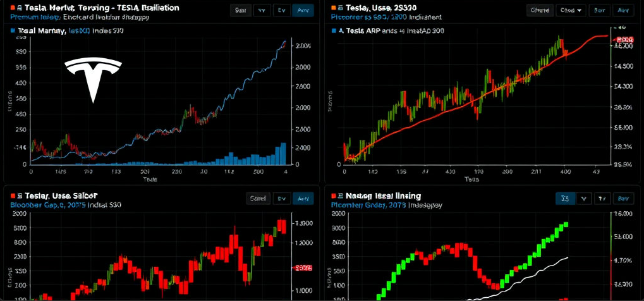The width and height of the screenshot is (644, 301).
Task: Select the highlighted 'Aev' tab in the bottom-left panel
Action: pos(303,199)
